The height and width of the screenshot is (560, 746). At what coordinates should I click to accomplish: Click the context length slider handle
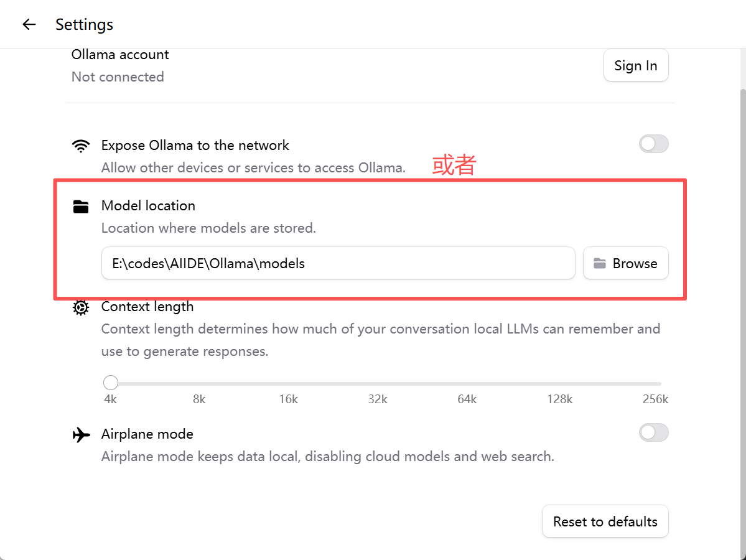pos(111,383)
